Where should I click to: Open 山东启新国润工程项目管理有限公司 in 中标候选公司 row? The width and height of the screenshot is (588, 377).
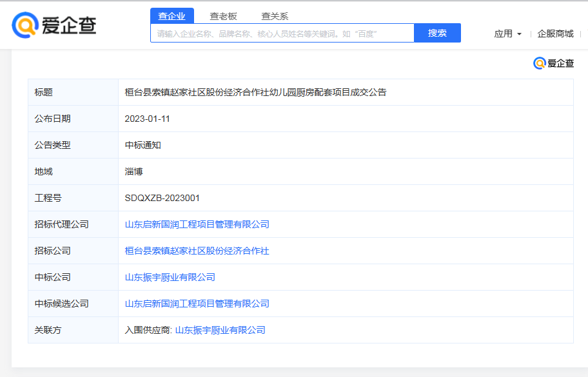click(197, 304)
